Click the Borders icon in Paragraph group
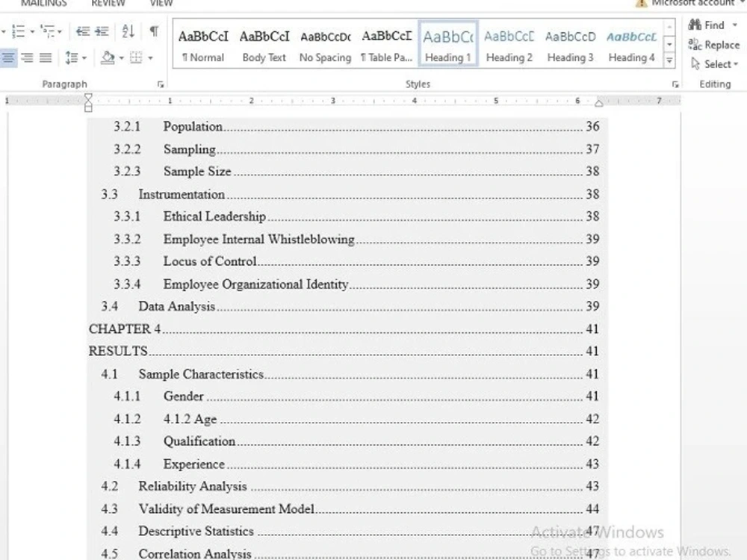 [x=136, y=57]
